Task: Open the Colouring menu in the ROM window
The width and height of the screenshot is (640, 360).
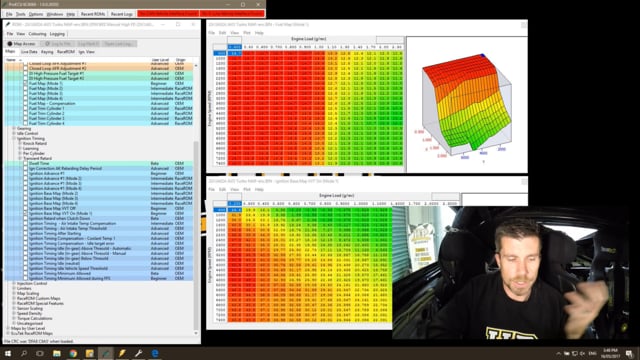Action: [x=37, y=34]
